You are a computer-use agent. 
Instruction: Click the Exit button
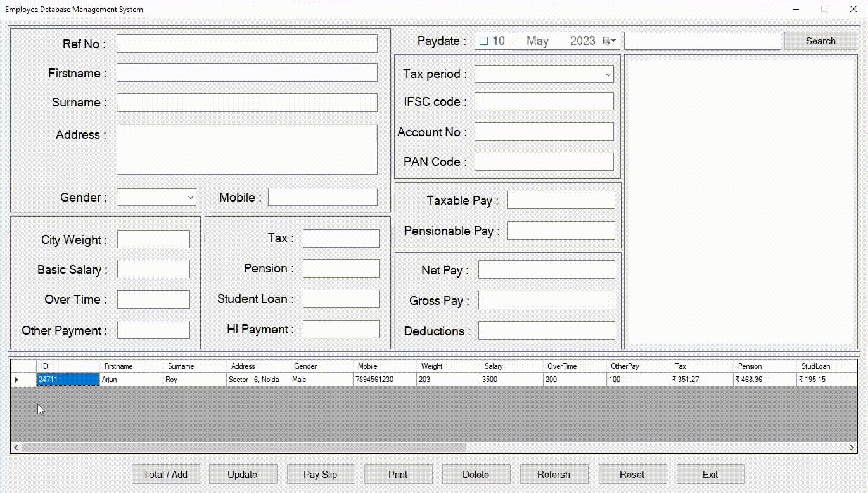click(710, 474)
